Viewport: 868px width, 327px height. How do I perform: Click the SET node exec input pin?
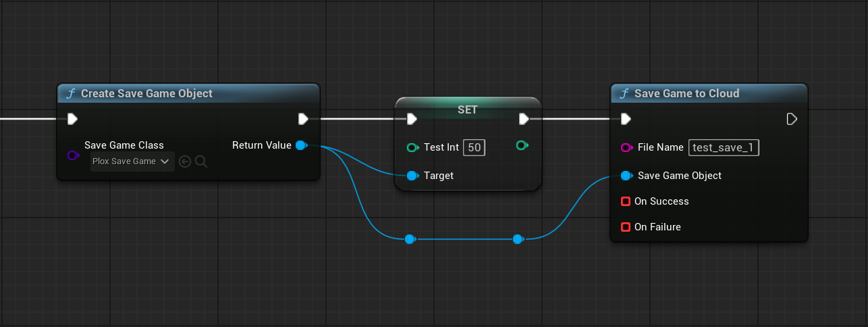tap(412, 119)
